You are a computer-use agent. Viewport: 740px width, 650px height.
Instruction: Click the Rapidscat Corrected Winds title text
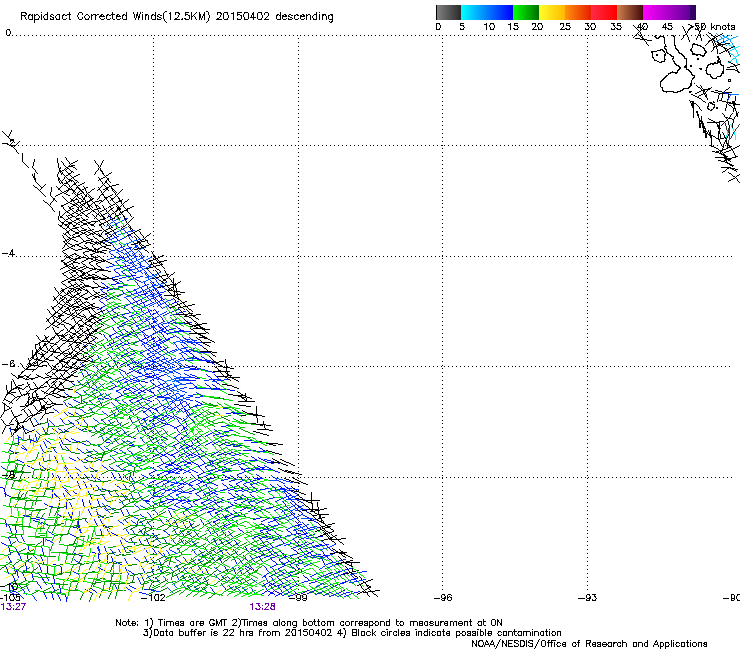(177, 17)
